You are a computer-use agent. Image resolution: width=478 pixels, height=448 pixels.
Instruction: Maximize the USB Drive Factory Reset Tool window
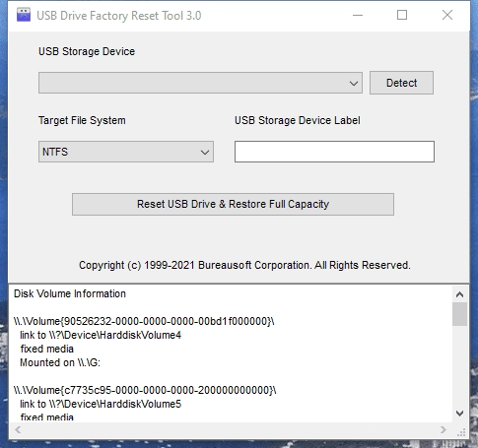(x=402, y=15)
